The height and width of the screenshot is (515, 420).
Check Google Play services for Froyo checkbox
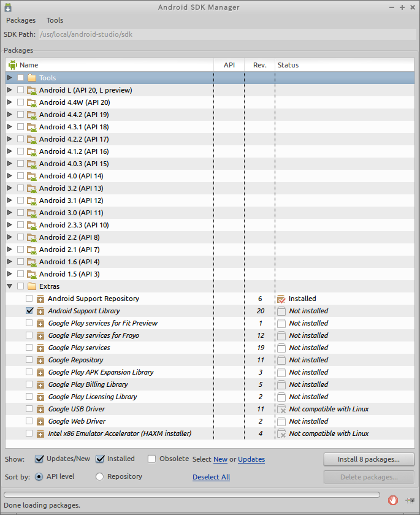pos(29,335)
